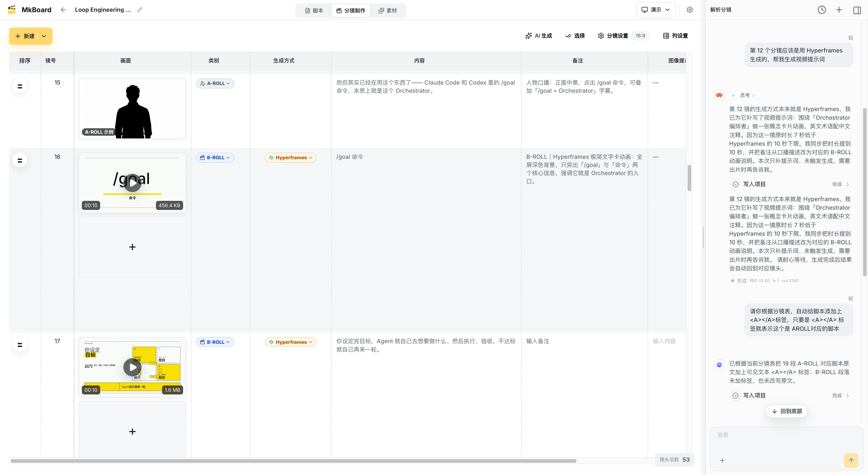Screen dimensions: 868x475
Task: Click the 新建 button
Action: 25,36
